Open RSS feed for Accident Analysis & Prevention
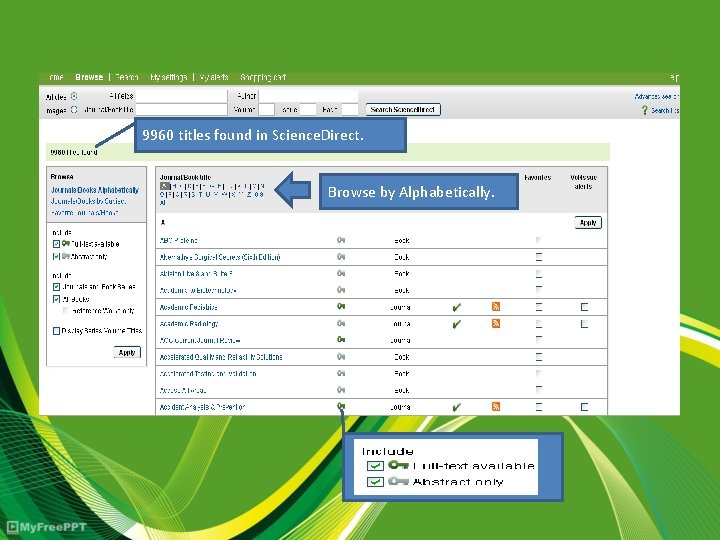720x540 pixels. coord(495,406)
